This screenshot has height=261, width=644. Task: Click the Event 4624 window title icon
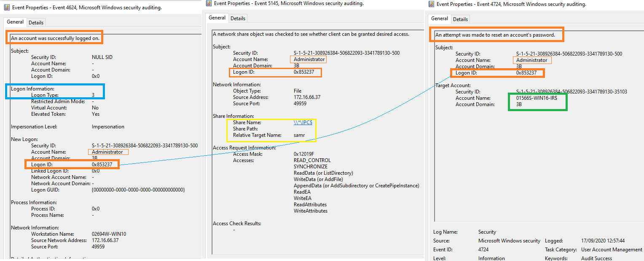point(7,7)
